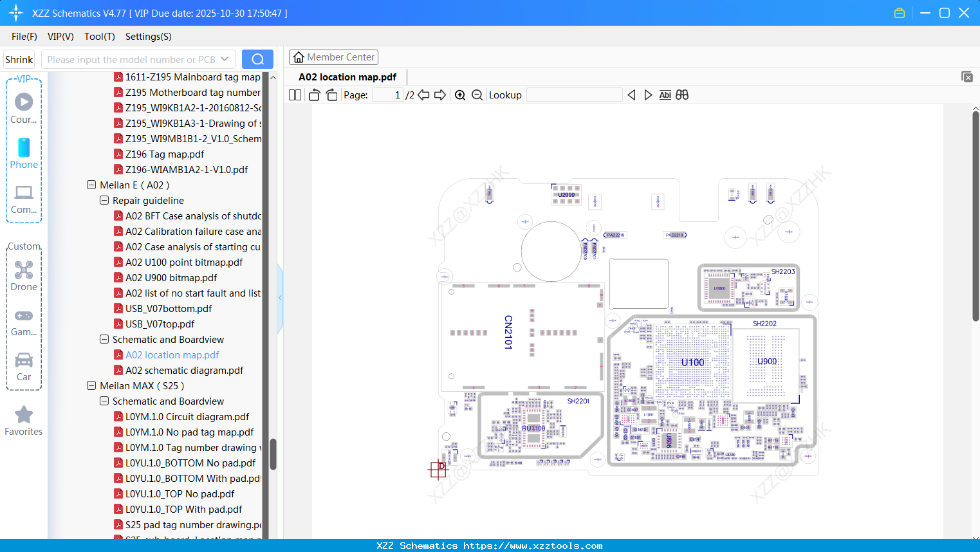The width and height of the screenshot is (980, 552).
Task: Click the Abi text-select icon
Action: coord(665,95)
